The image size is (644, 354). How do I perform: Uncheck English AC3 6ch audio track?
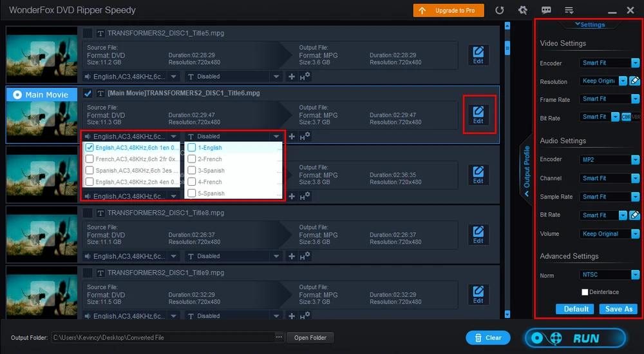pyautogui.click(x=90, y=148)
